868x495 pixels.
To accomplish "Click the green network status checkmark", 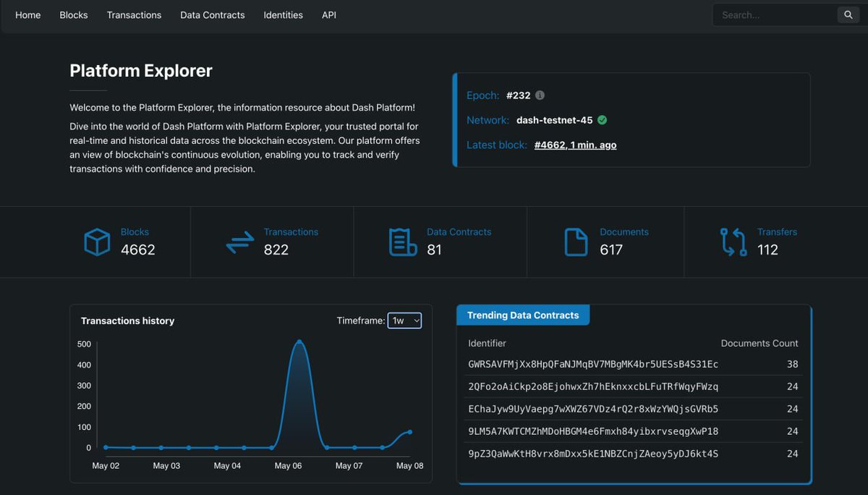I will click(x=602, y=120).
